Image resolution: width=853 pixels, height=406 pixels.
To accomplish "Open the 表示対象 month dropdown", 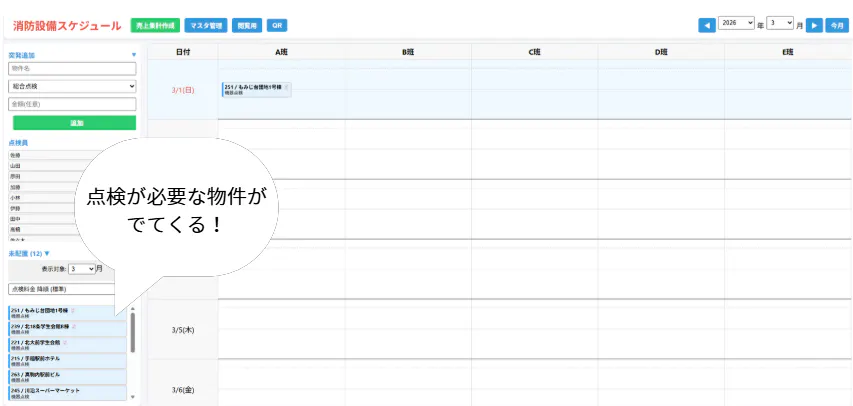I will [x=84, y=269].
